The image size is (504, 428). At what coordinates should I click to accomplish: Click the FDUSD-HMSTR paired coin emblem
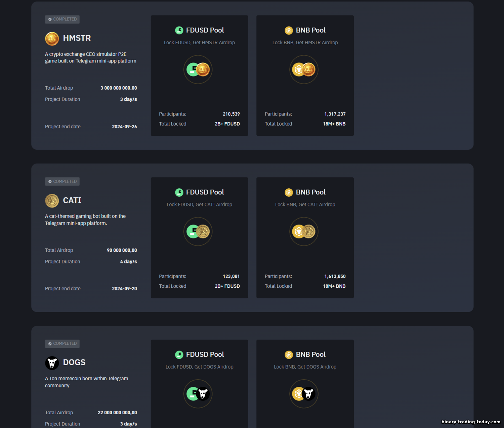pos(198,69)
